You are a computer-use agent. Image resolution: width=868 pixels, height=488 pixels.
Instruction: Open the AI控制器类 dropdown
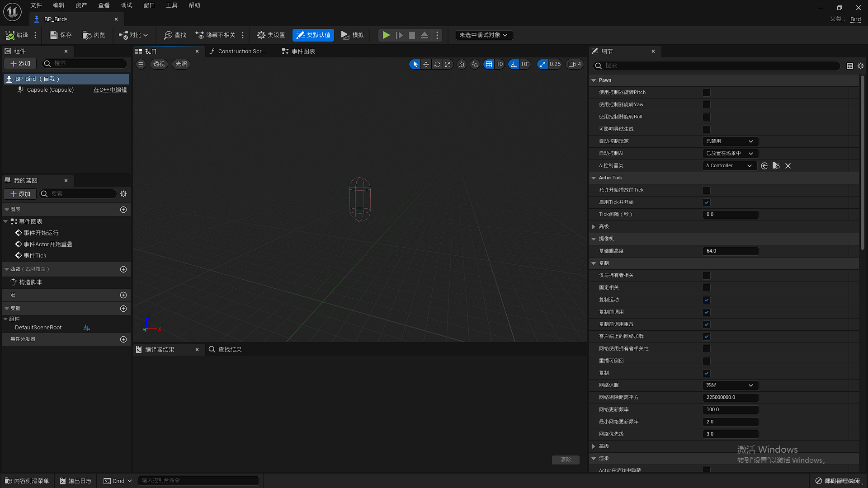tap(729, 165)
